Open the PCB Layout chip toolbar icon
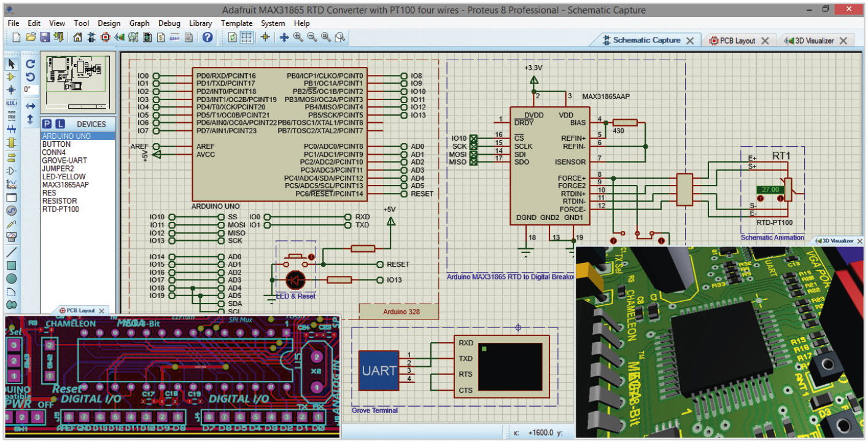This screenshot has width=868, height=443. pos(105,37)
